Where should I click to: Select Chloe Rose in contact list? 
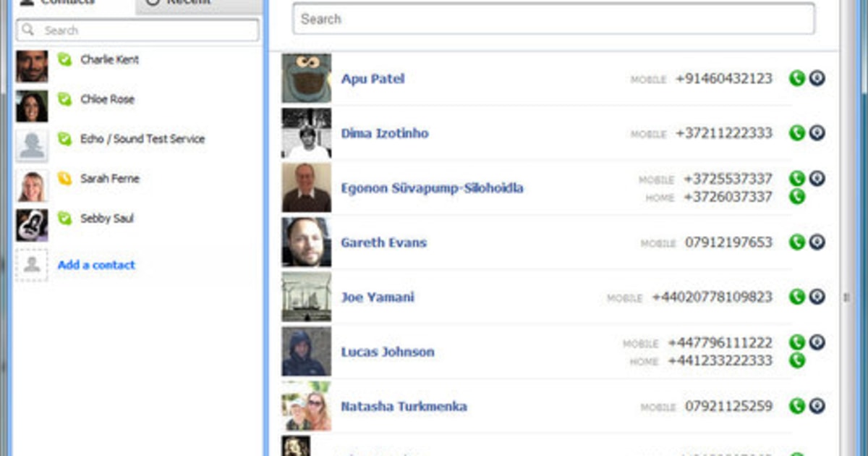coord(107,99)
